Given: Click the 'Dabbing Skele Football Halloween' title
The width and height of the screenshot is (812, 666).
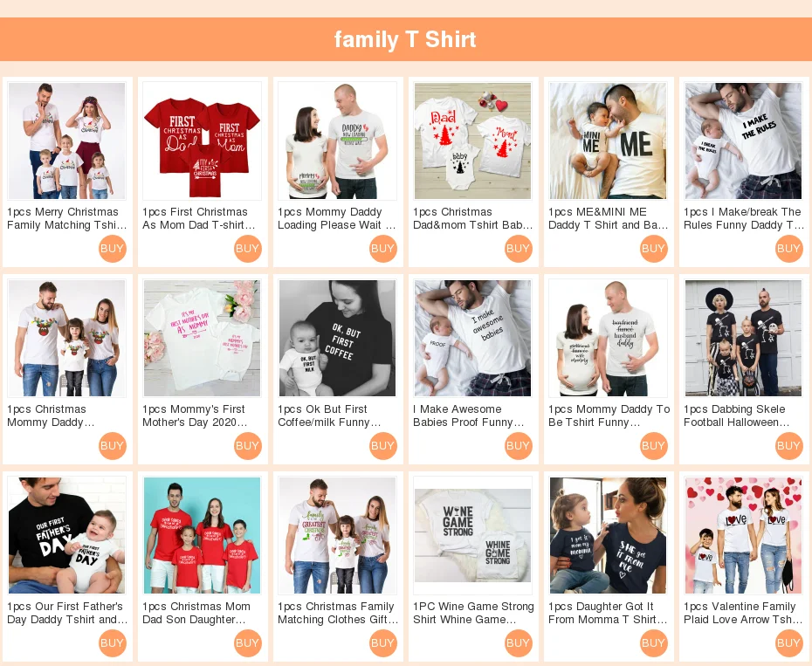Looking at the screenshot, I should 736,415.
